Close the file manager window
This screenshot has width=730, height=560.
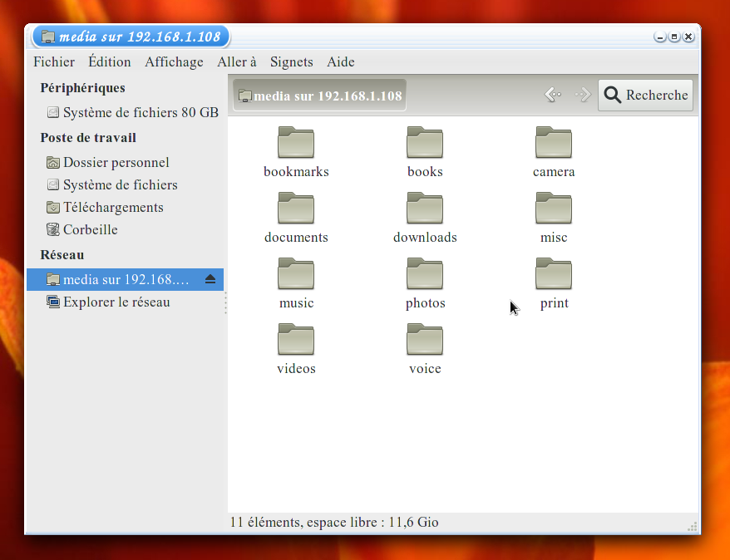(x=688, y=37)
